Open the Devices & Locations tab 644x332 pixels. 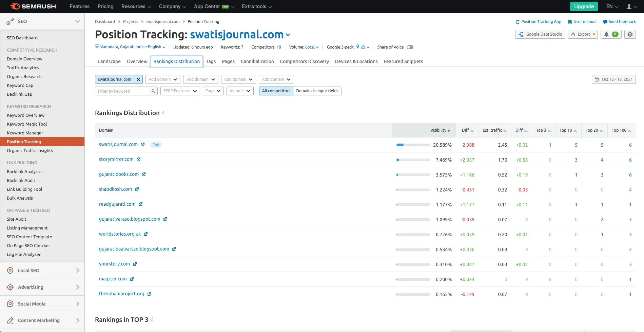[356, 61]
